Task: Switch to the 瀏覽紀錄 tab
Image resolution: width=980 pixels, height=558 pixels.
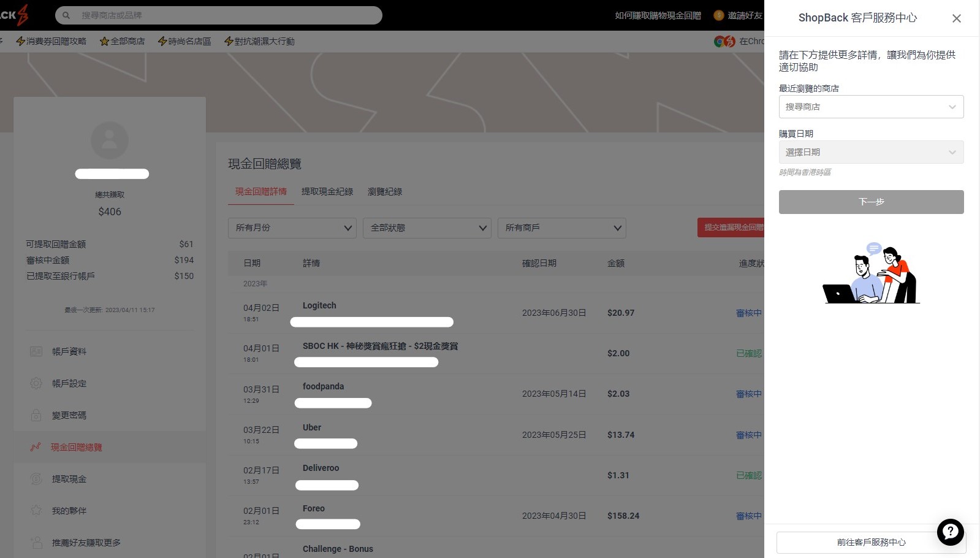Action: click(x=385, y=191)
